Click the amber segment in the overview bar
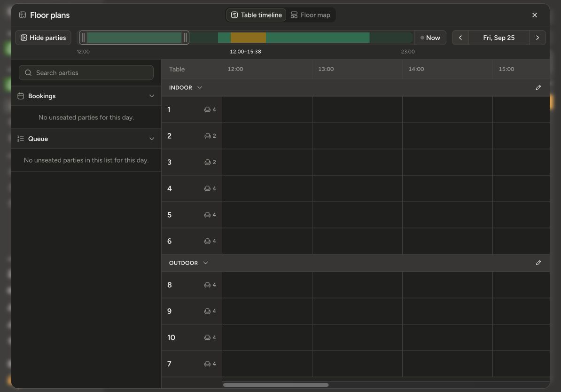The image size is (561, 392). [x=248, y=38]
